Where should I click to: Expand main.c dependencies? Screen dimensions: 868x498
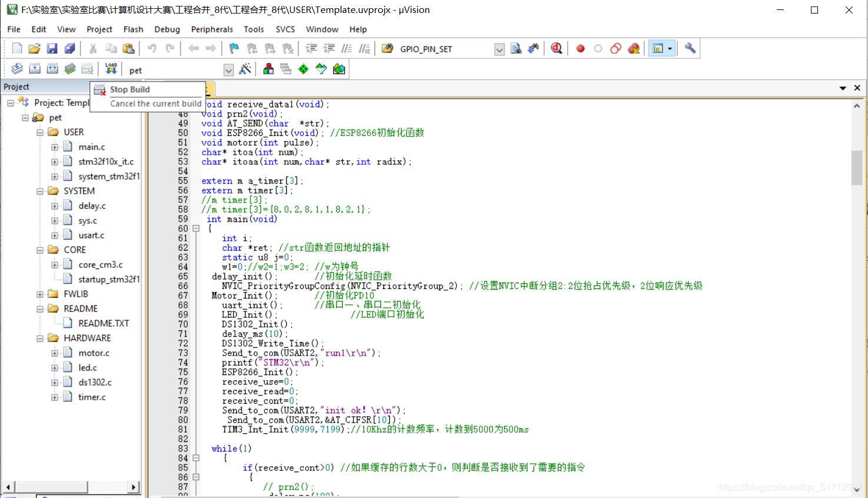(x=55, y=147)
